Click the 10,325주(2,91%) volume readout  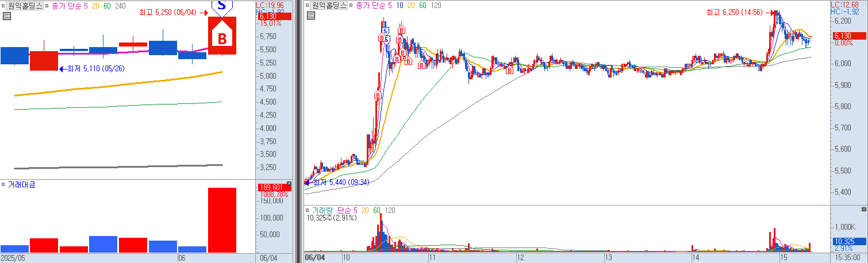click(x=332, y=218)
